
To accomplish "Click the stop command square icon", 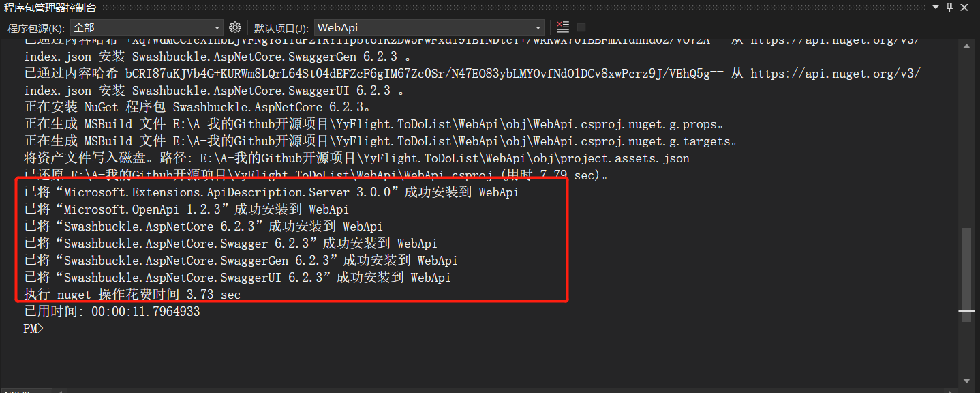I will tap(580, 27).
